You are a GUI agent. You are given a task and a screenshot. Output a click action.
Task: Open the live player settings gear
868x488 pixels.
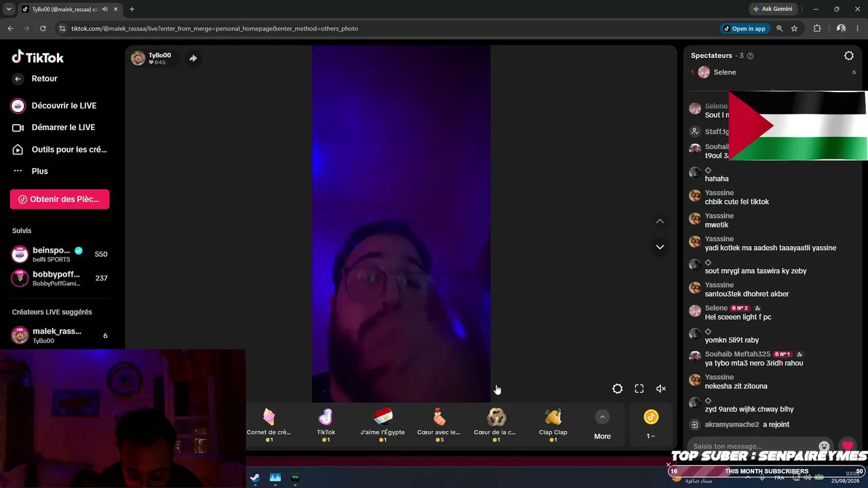[617, 388]
